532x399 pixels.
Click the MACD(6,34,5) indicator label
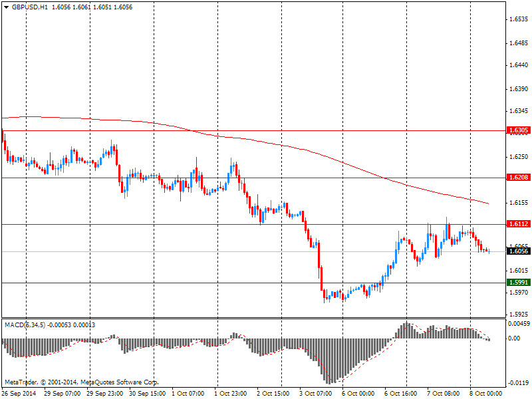[x=25, y=325]
